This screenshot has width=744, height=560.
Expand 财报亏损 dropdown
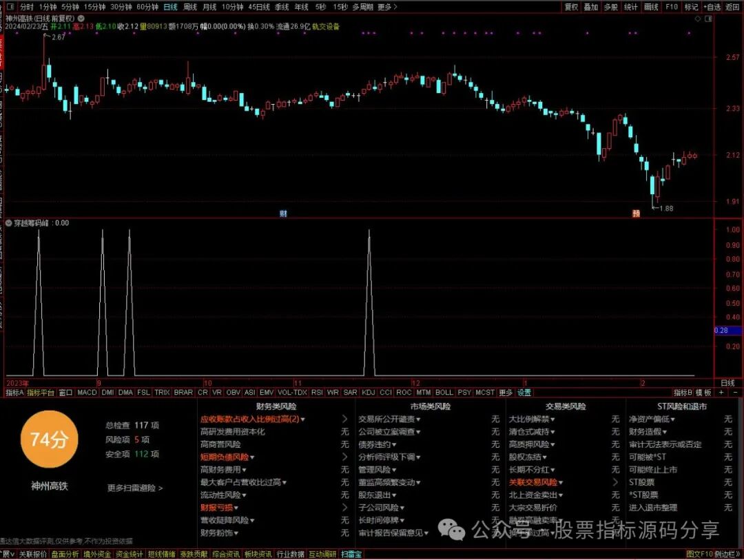point(236,508)
